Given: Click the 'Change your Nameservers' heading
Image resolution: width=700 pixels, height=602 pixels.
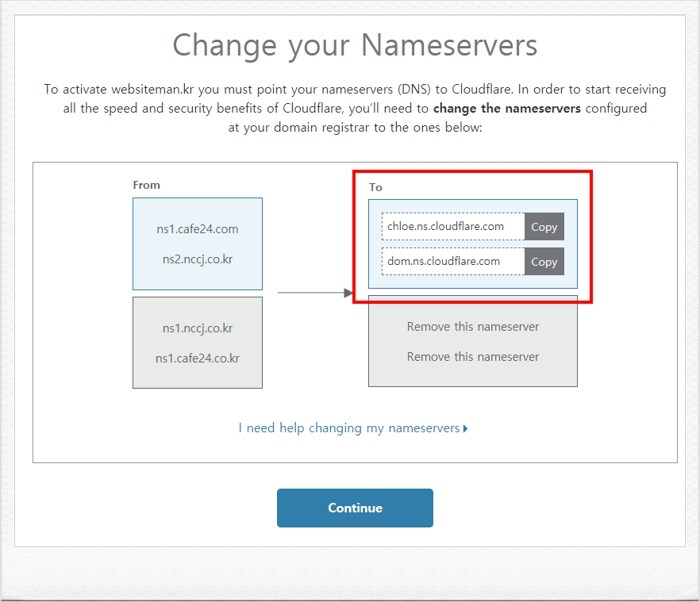Looking at the screenshot, I should click(x=355, y=45).
